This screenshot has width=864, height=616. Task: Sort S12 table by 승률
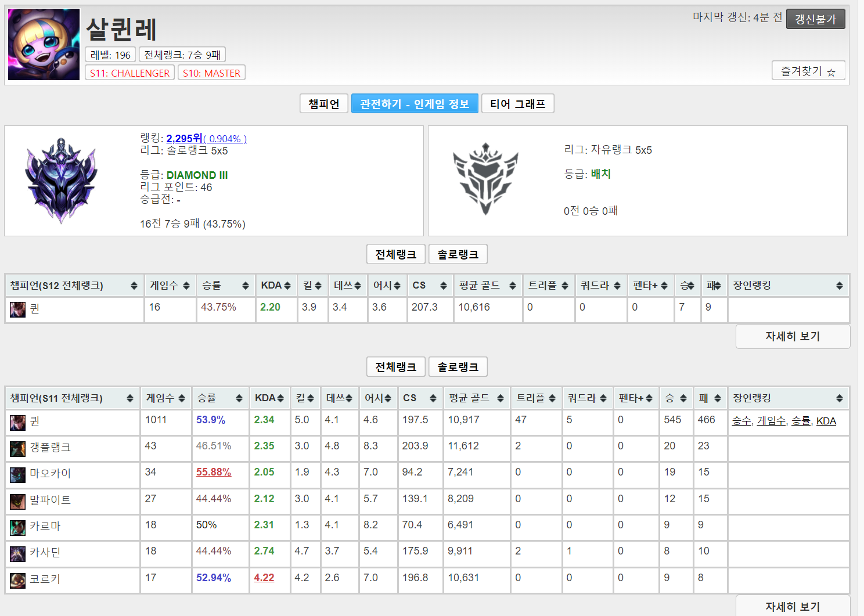pos(225,286)
